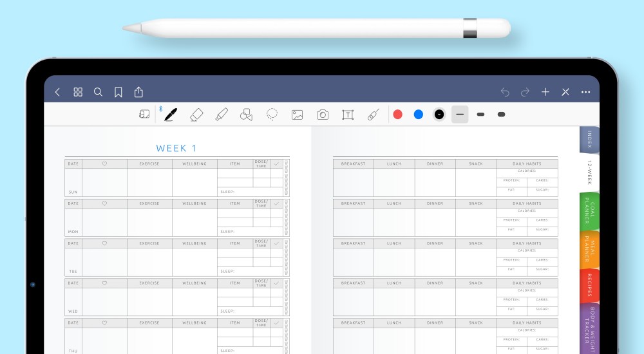Tap the DOSE/TIME header in SUN row
This screenshot has height=354, width=644.
[261, 163]
